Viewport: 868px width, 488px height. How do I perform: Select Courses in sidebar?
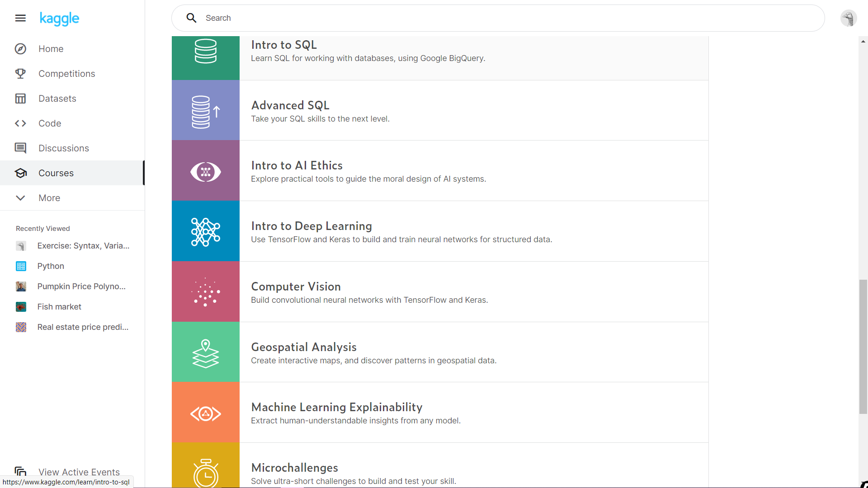pyautogui.click(x=72, y=173)
